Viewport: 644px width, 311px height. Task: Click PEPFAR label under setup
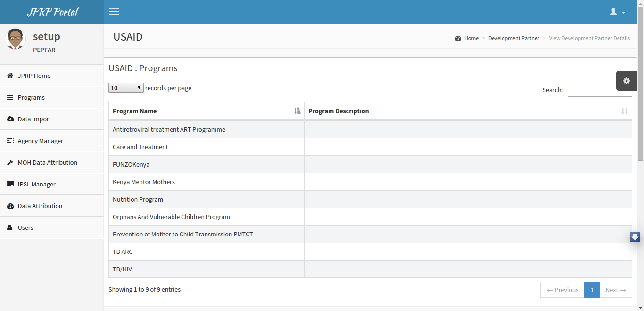44,50
